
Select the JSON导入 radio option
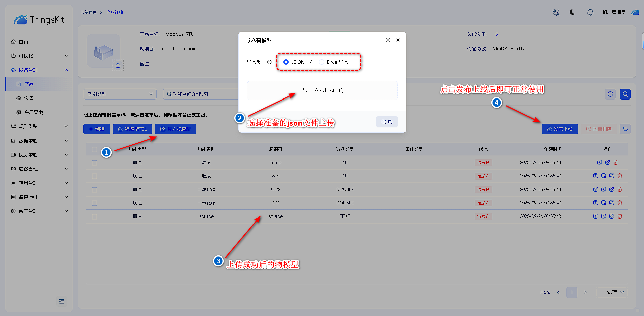[x=286, y=62]
